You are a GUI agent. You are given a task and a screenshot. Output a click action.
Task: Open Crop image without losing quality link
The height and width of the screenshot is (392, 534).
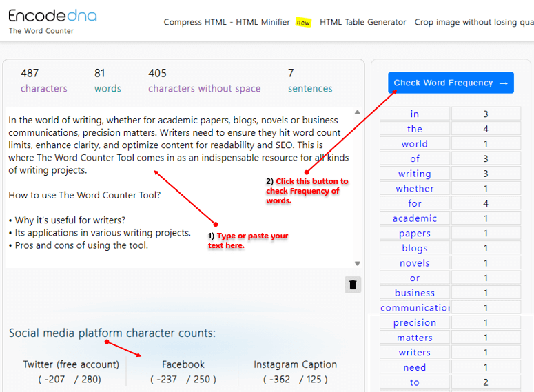point(473,22)
